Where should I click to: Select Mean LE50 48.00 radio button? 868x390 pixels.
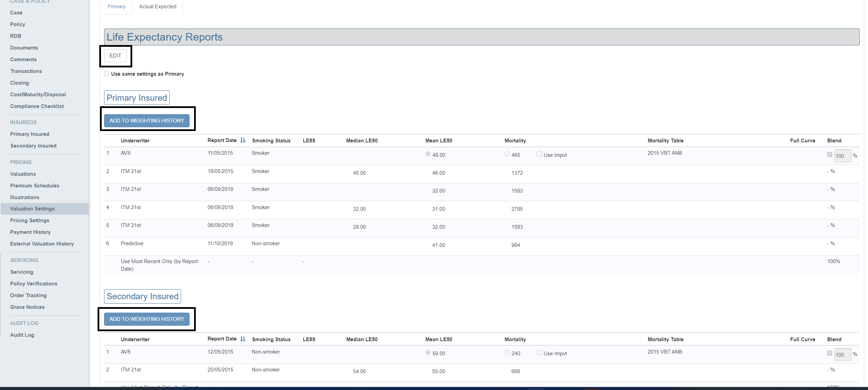click(428, 154)
